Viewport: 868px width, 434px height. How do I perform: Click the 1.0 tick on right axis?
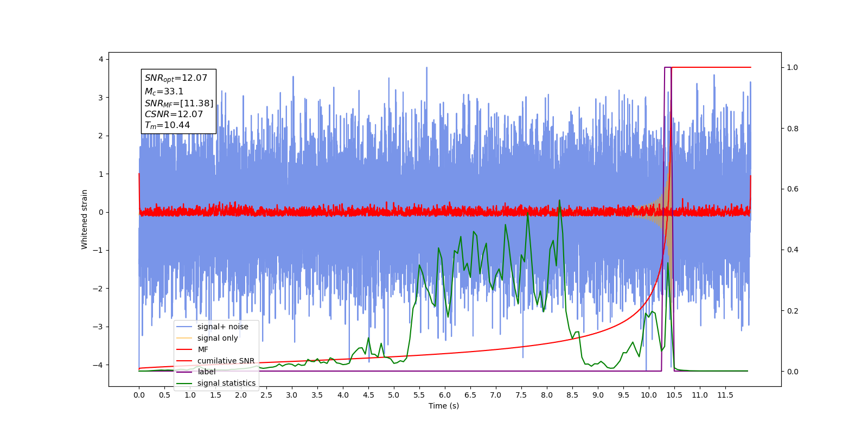tap(793, 67)
